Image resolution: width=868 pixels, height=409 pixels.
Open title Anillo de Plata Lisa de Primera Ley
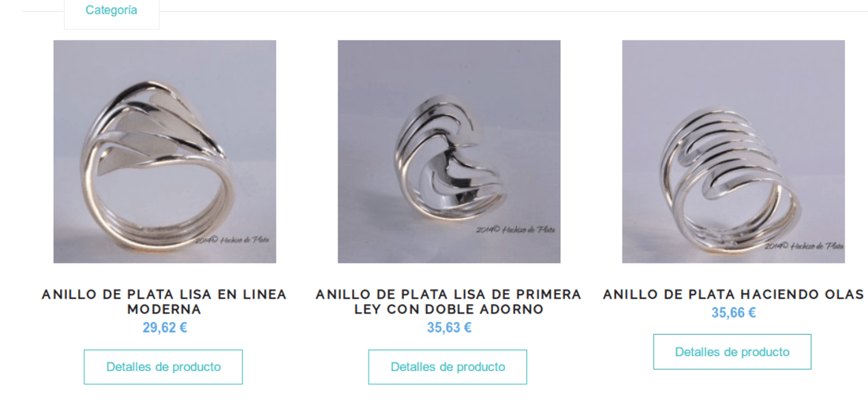pyautogui.click(x=449, y=302)
